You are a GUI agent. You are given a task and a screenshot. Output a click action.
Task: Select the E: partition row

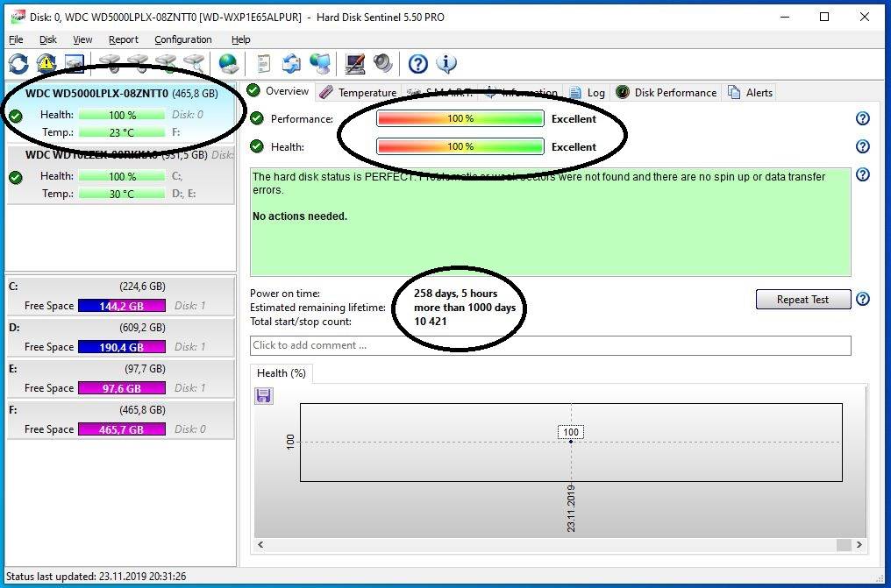click(x=120, y=378)
